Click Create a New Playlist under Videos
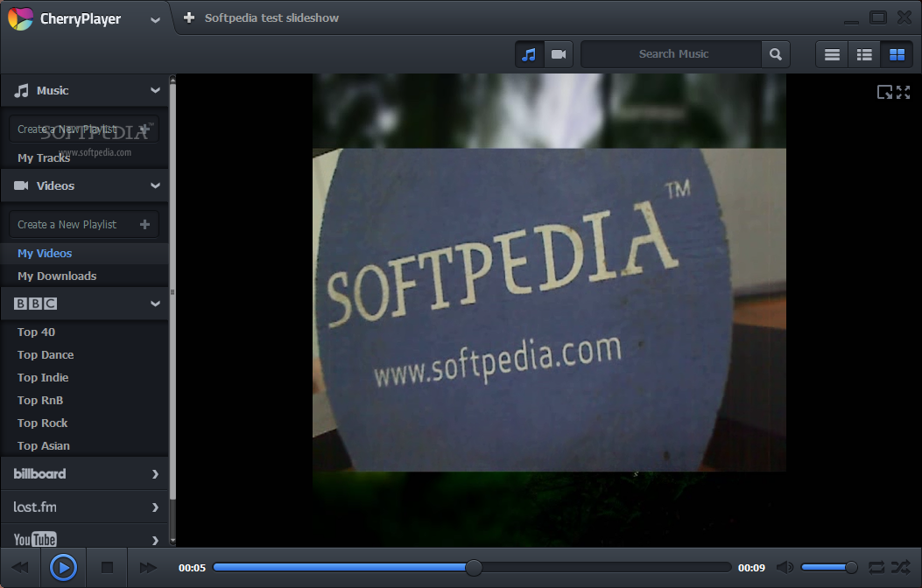The height and width of the screenshot is (588, 922). (x=84, y=224)
